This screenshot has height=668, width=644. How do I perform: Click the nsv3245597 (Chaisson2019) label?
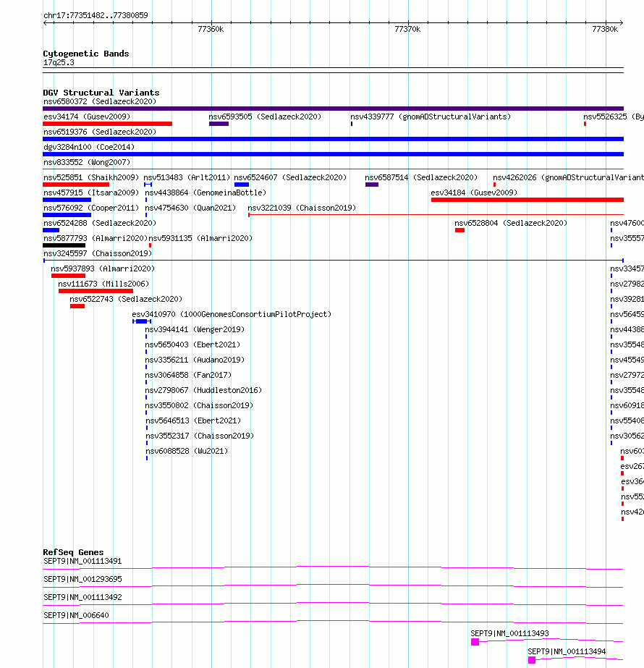(x=98, y=254)
